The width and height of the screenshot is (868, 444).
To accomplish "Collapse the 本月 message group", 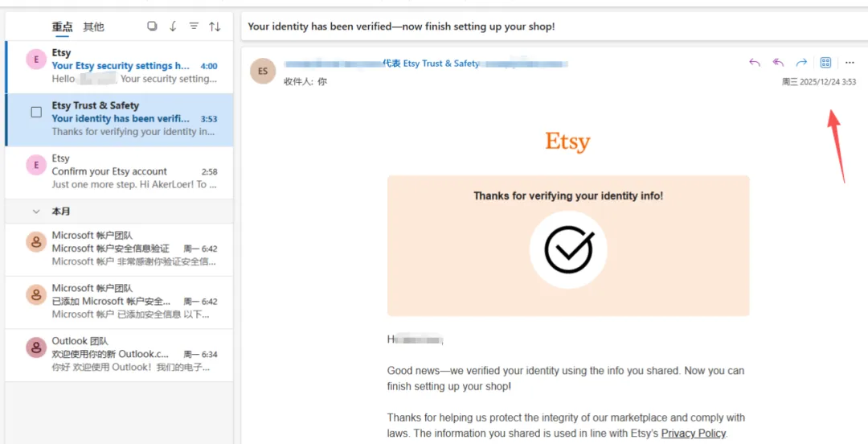I will click(35, 212).
